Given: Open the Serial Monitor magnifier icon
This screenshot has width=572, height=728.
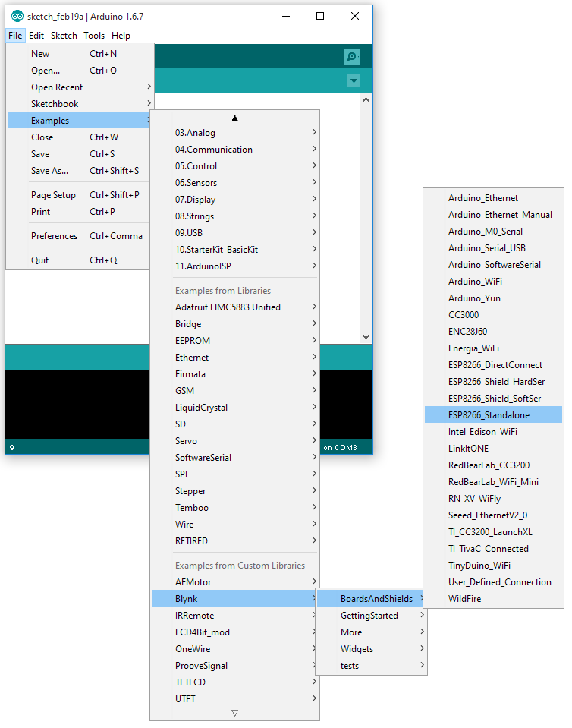Looking at the screenshot, I should (352, 57).
